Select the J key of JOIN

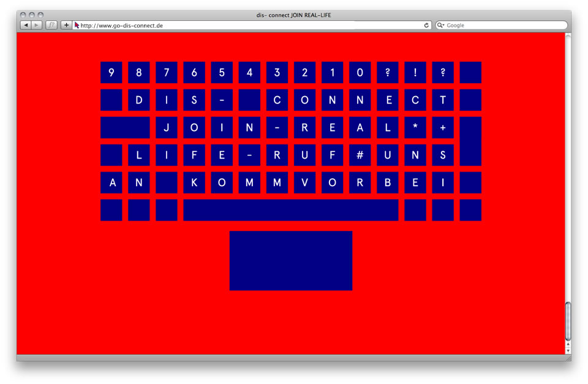tap(167, 127)
